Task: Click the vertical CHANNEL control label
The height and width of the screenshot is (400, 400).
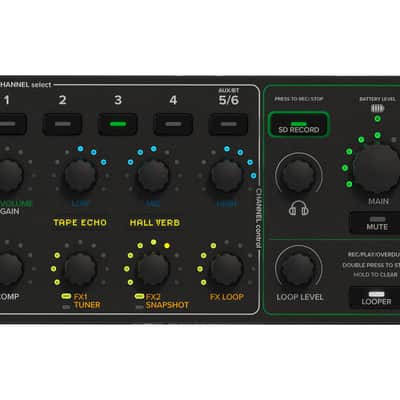Action: [258, 218]
